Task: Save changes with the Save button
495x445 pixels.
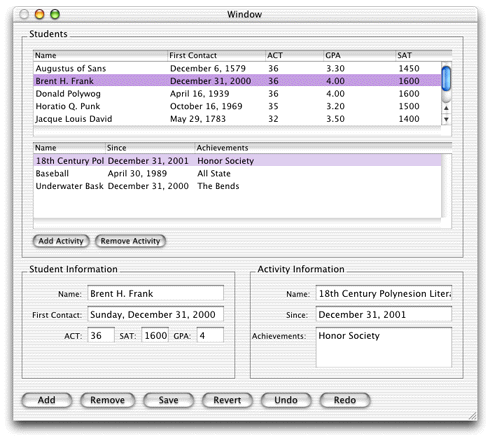Action: coord(168,400)
